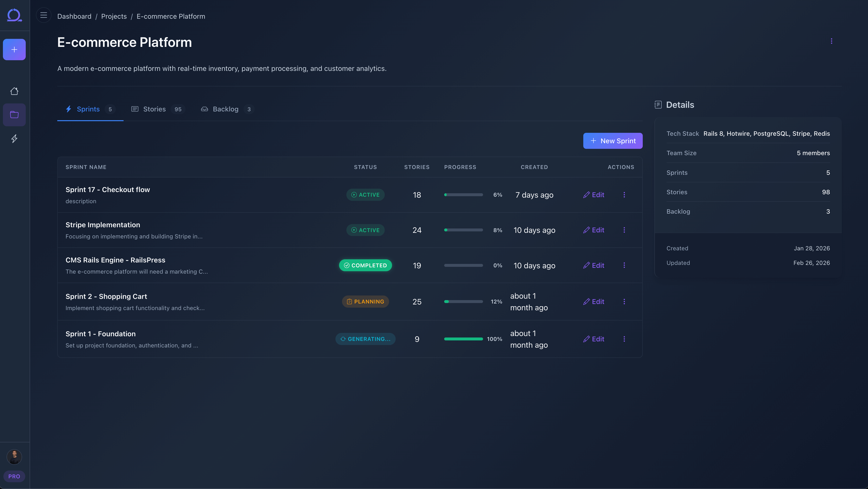Click the Edit pencil for Stripe Implementation

594,230
